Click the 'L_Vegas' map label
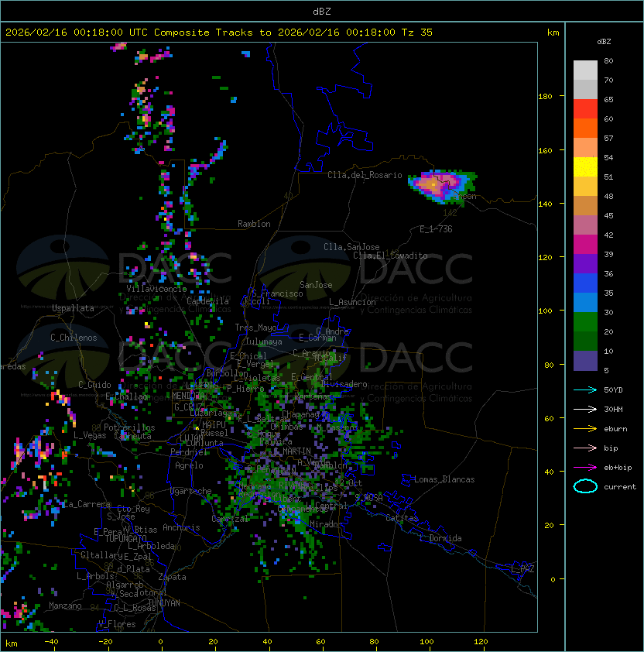The width and height of the screenshot is (644, 652). [x=90, y=435]
